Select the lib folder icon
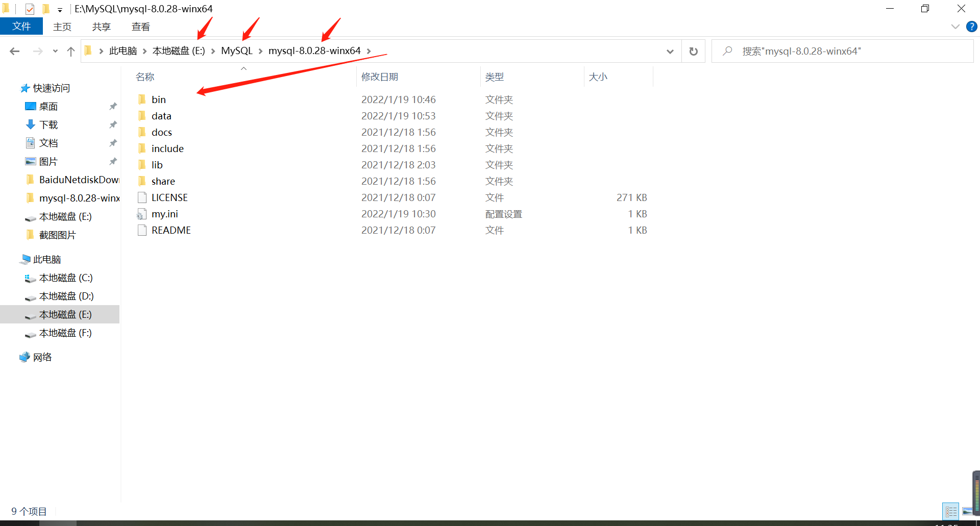The image size is (980, 526). click(142, 165)
